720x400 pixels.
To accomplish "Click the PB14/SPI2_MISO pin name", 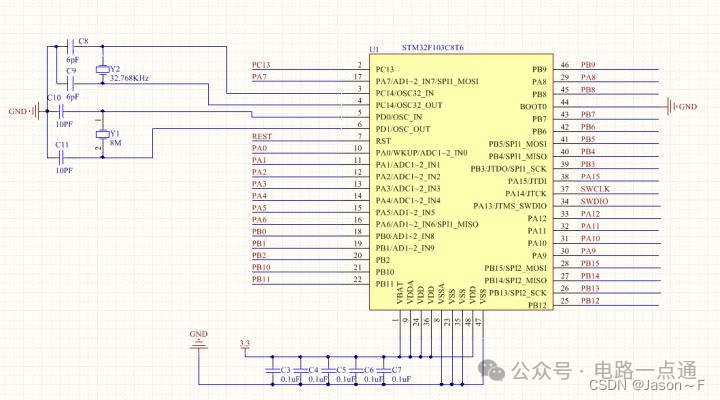I will (x=515, y=281).
